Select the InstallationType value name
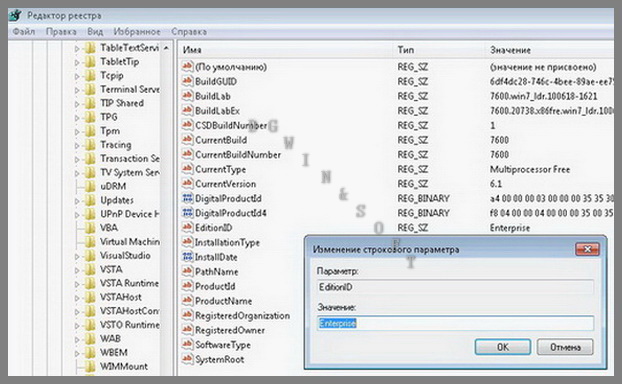The height and width of the screenshot is (384, 622). (227, 242)
